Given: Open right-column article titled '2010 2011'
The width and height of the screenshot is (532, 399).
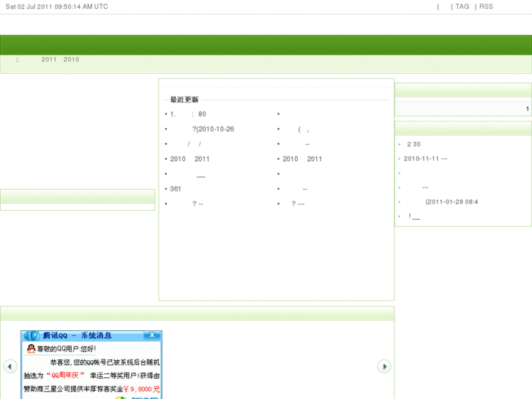Looking at the screenshot, I should click(x=302, y=159).
